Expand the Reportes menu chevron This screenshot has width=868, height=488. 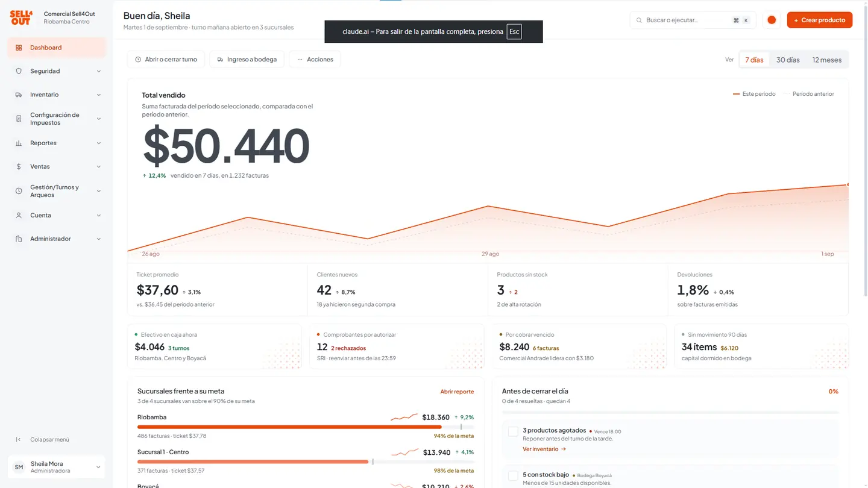[99, 143]
